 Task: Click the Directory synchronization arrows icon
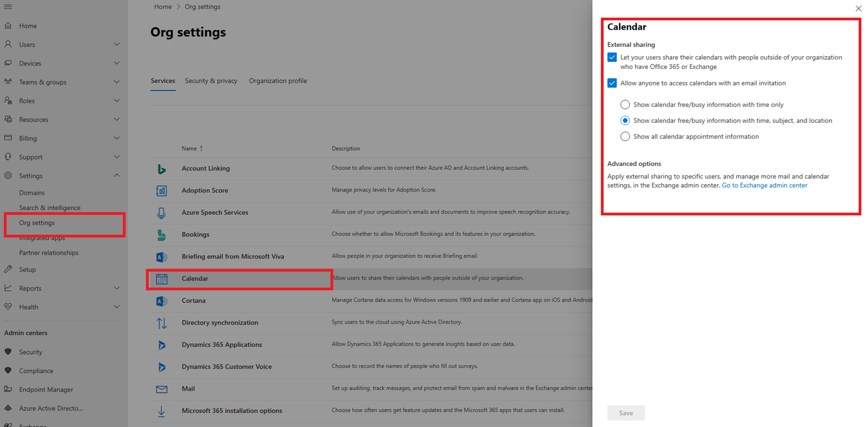(x=161, y=323)
